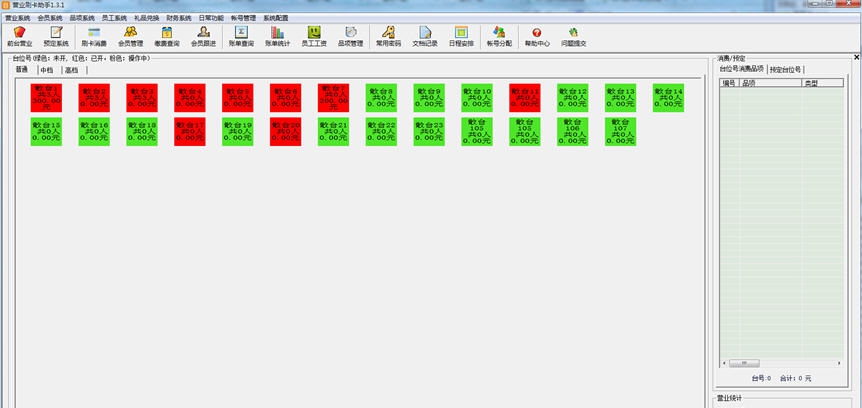
Task: Switch to the 中档 table tab
Action: [47, 70]
